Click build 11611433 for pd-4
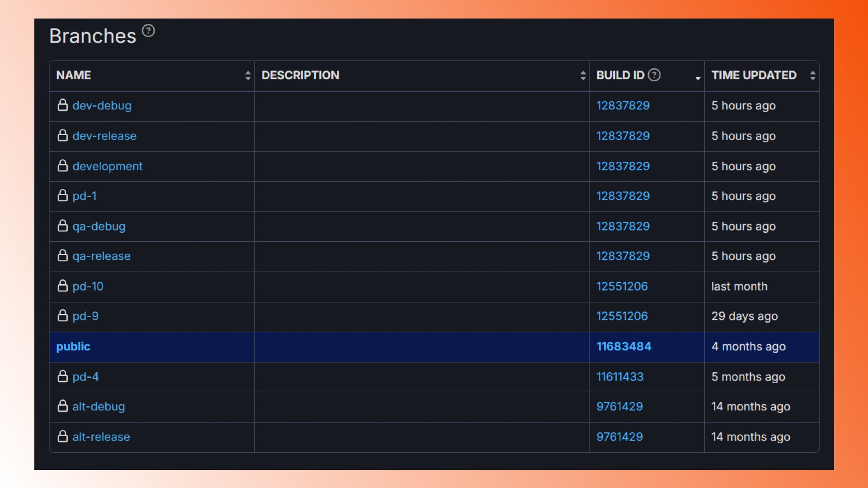Screen dimensions: 868x488 [x=619, y=377]
